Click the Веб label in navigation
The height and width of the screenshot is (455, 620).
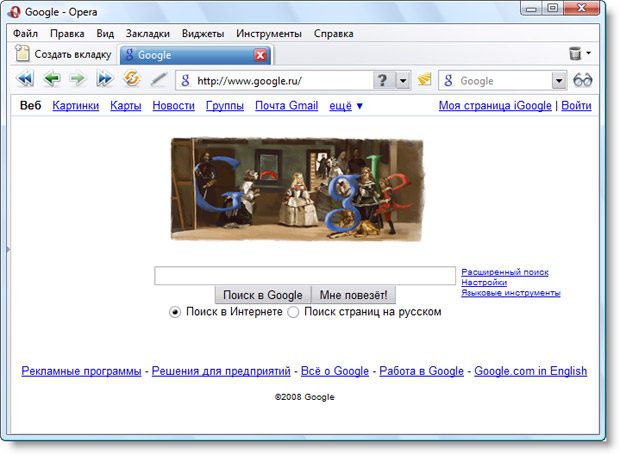tap(30, 106)
